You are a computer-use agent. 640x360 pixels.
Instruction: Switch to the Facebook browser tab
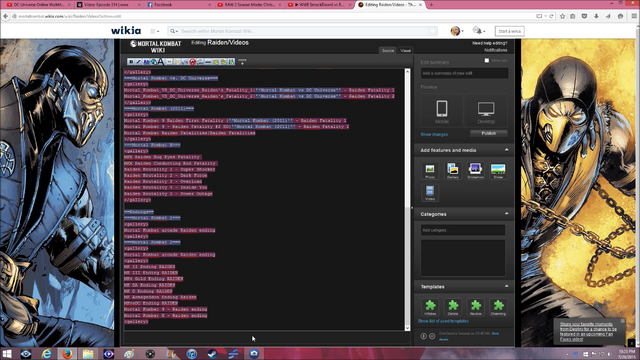click(179, 5)
